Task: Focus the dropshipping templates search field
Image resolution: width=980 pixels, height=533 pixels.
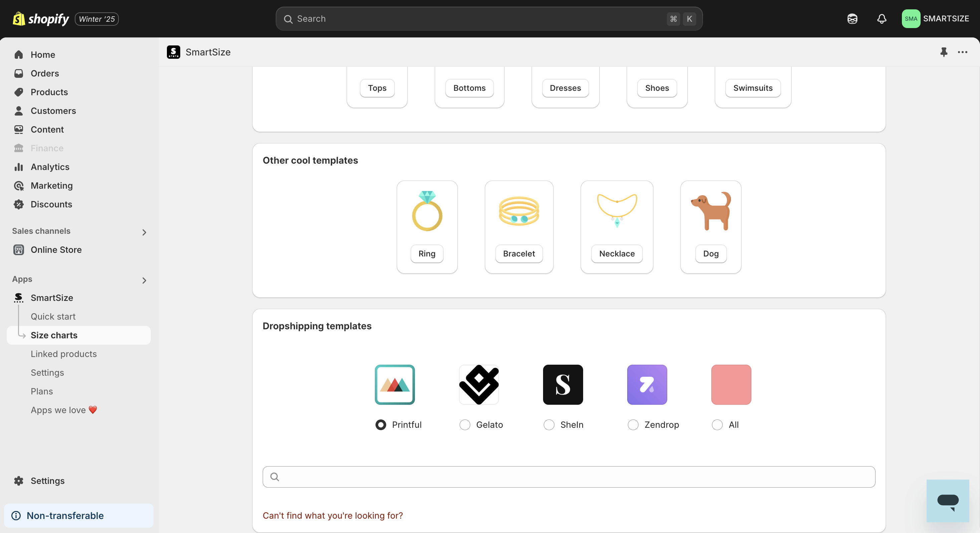Action: point(569,477)
